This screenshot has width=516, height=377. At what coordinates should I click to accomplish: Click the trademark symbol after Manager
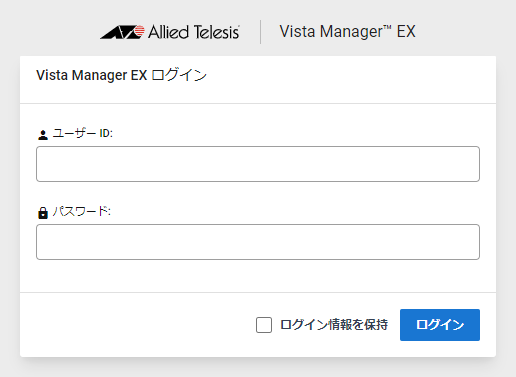[x=387, y=28]
